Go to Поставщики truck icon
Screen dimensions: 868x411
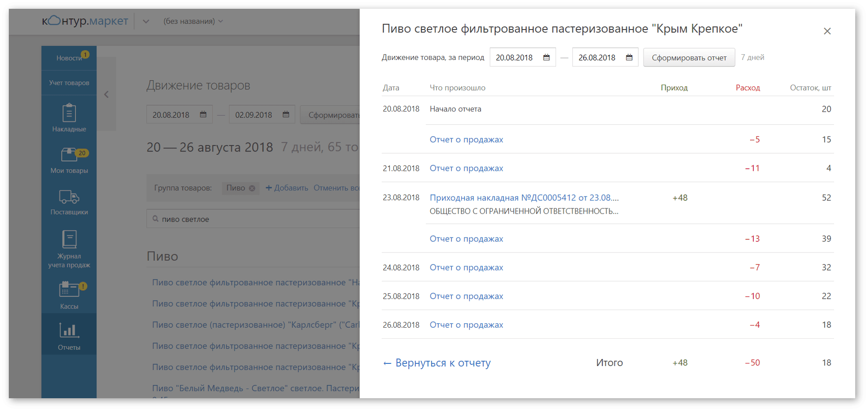pyautogui.click(x=69, y=197)
